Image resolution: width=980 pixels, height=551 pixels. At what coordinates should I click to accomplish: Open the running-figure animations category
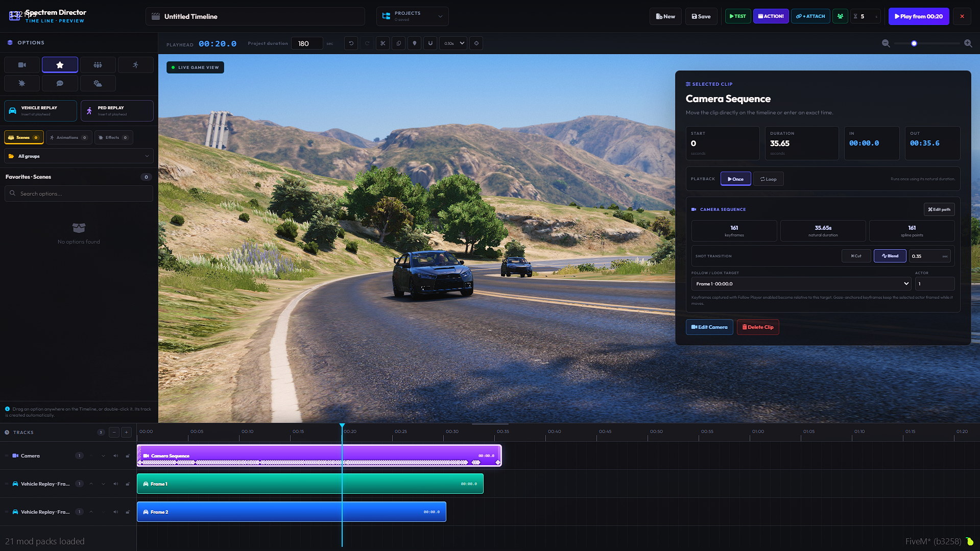(x=135, y=65)
